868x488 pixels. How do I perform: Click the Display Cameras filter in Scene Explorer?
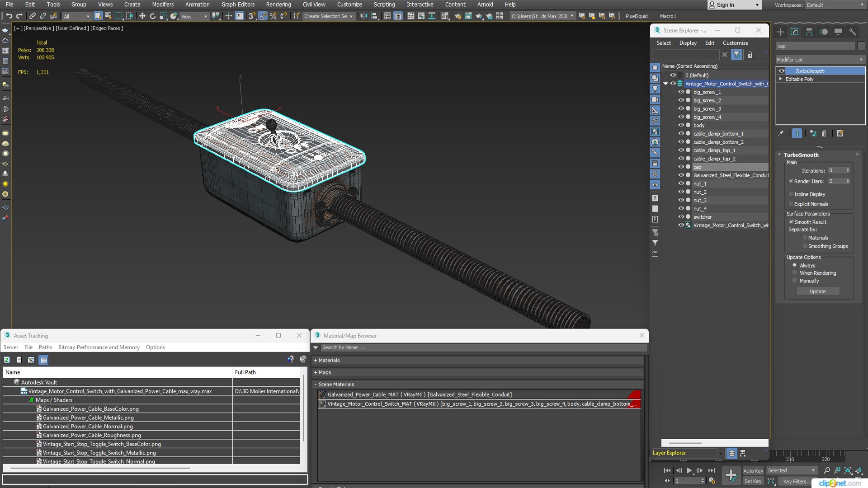point(655,99)
